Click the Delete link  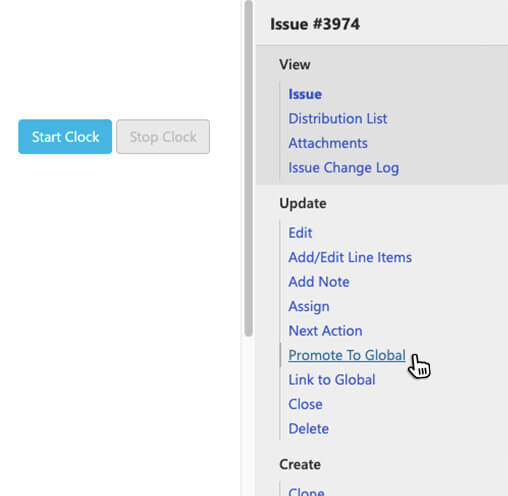tap(308, 429)
